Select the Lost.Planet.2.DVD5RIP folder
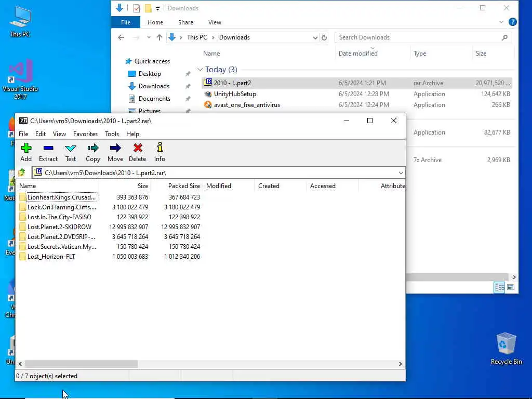The image size is (532, 399). [x=61, y=236]
